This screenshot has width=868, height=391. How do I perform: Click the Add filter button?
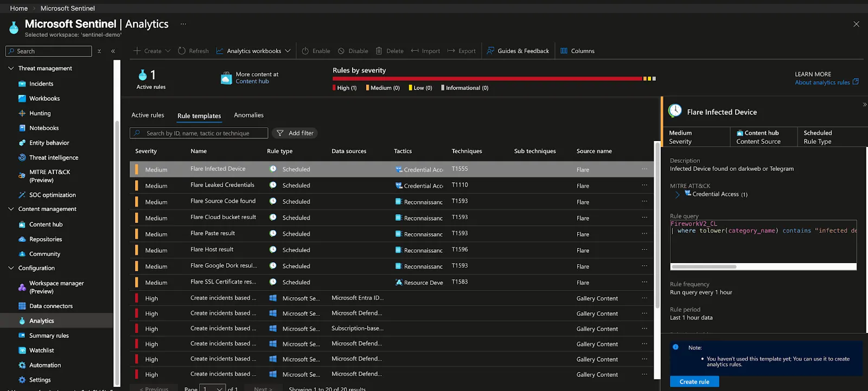pyautogui.click(x=295, y=133)
